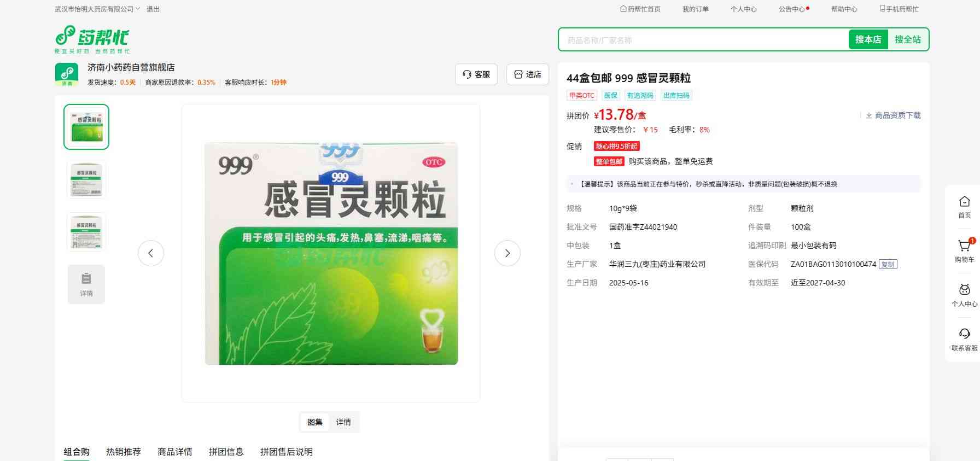Click the 济南小药药 store avatar icon
Viewport: 980px width, 461px height.
tap(67, 74)
